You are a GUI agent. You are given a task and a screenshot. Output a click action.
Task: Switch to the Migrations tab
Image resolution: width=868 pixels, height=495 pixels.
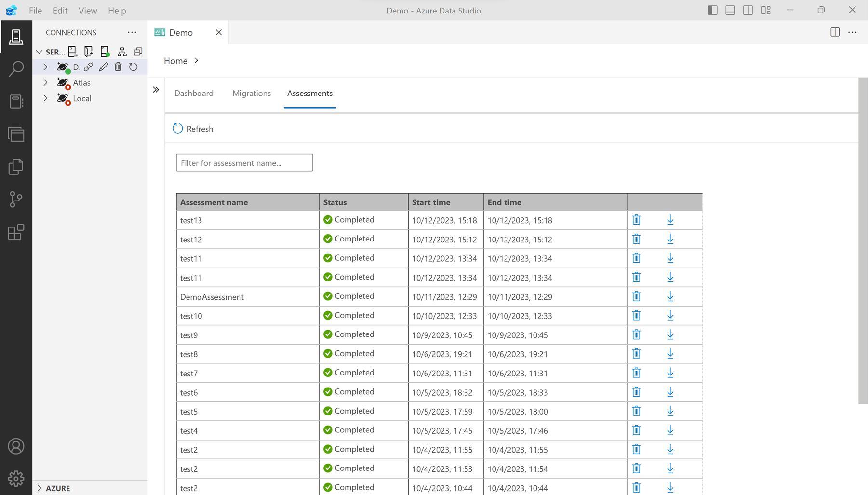251,93
